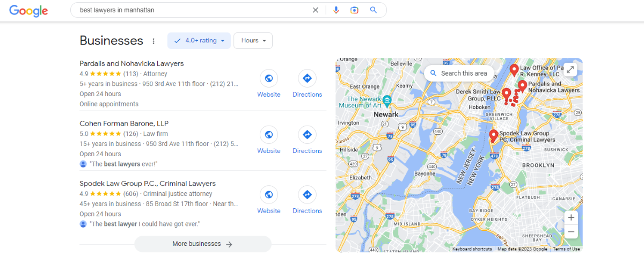644x262 pixels.
Task: Expand the map to full screen
Action: [570, 70]
